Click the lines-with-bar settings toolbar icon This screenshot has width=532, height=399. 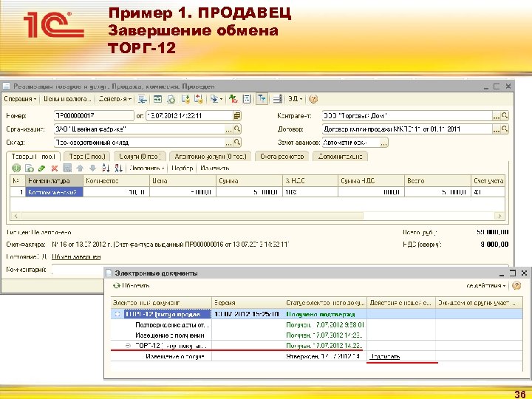(278, 99)
